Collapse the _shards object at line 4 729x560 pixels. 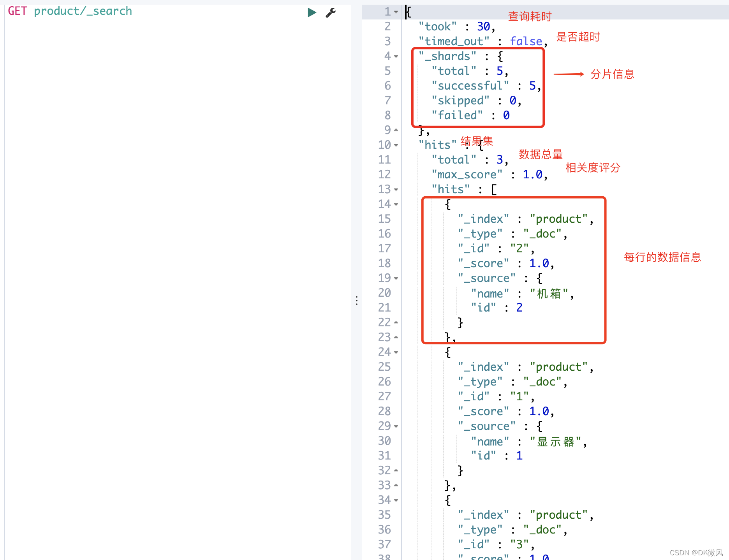coord(396,56)
